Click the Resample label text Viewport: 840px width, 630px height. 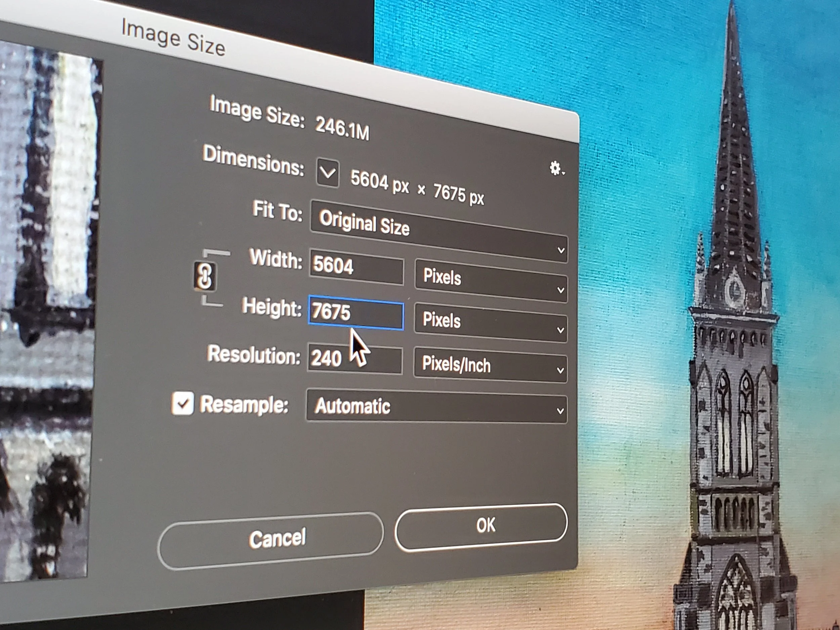pos(244,405)
